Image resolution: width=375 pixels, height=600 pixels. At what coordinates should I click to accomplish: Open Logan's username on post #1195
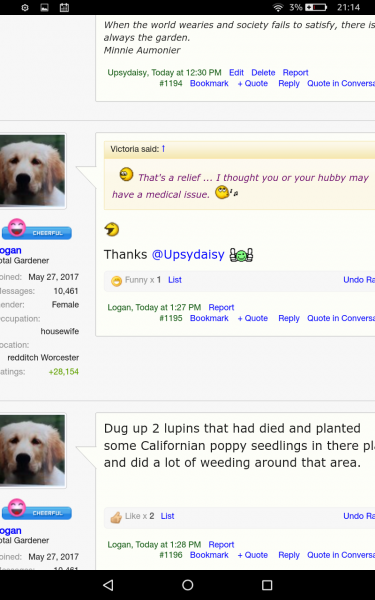click(11, 250)
